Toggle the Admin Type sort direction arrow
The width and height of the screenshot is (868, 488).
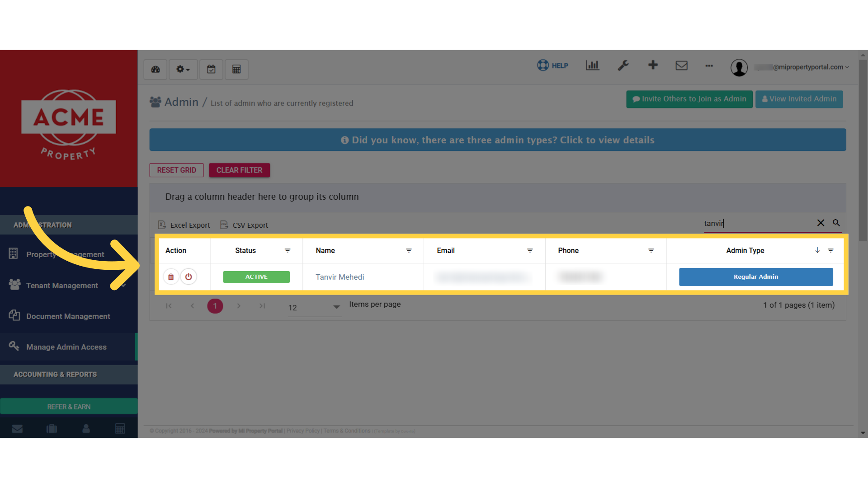point(817,250)
